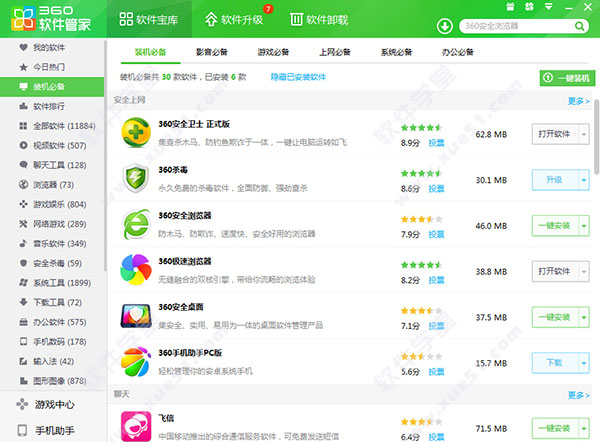Select 办公软件 (575) category
The width and height of the screenshot is (600, 442).
click(52, 322)
